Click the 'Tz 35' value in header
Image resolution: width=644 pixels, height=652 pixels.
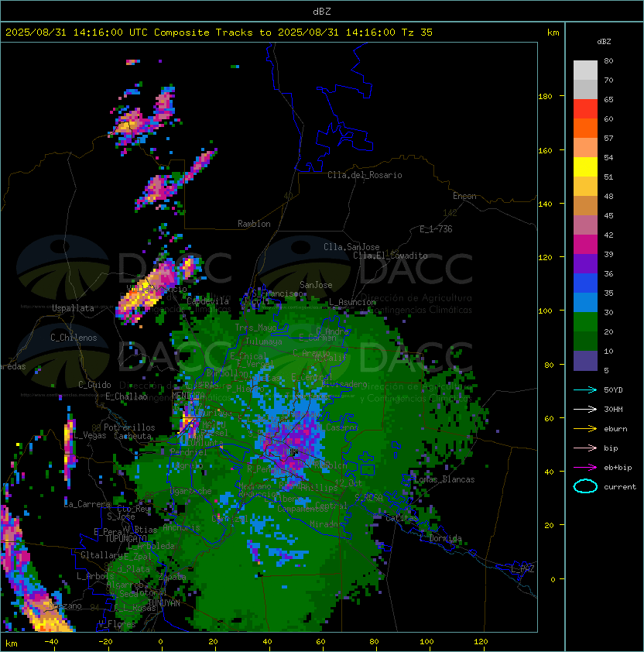[x=417, y=33]
